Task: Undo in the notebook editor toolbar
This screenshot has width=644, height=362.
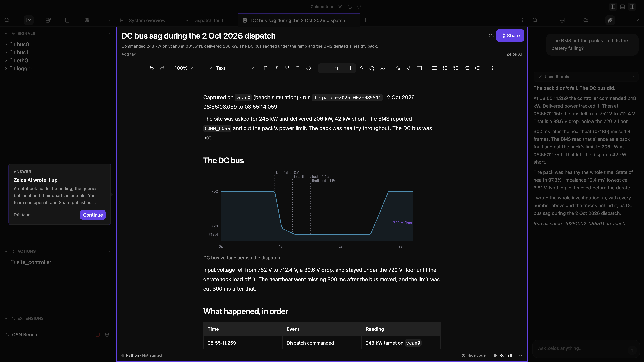Action: pos(151,68)
